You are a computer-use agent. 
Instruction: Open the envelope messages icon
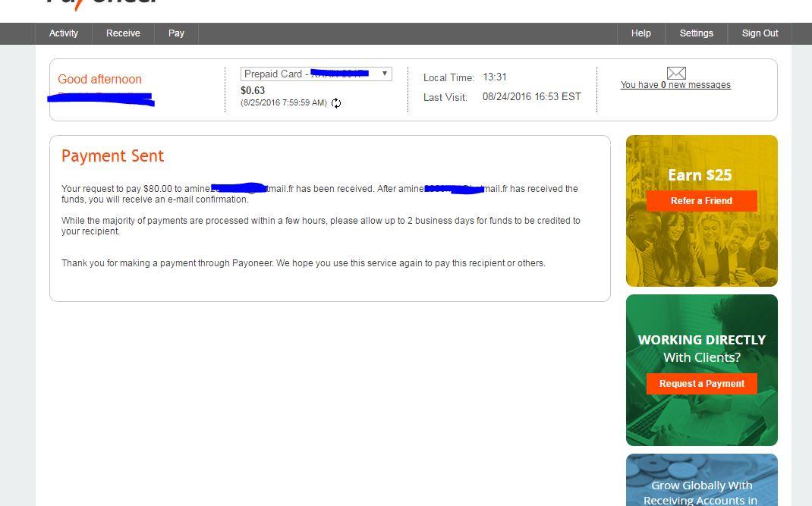(676, 73)
